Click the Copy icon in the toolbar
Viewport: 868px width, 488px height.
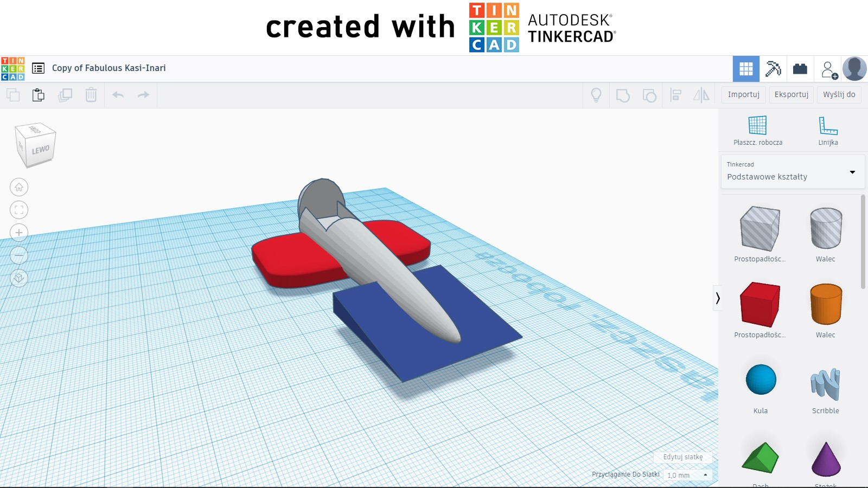pyautogui.click(x=13, y=95)
